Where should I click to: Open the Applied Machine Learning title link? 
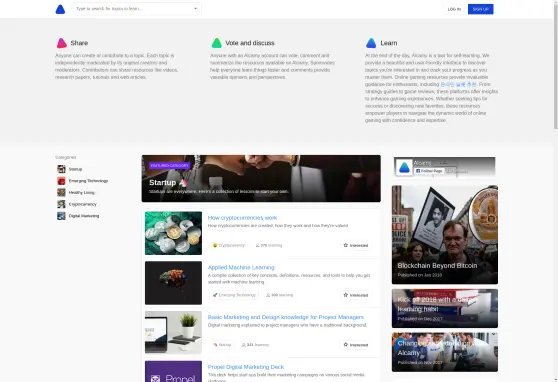tap(241, 267)
